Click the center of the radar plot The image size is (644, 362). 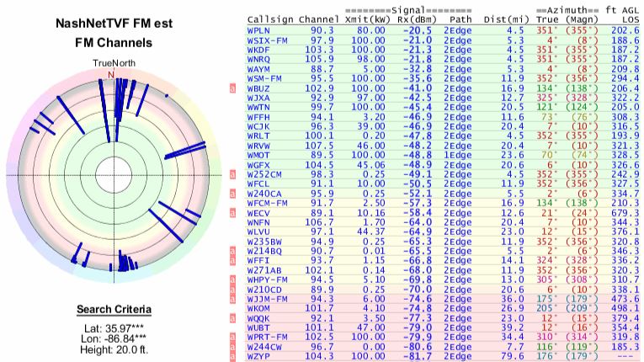coord(111,174)
